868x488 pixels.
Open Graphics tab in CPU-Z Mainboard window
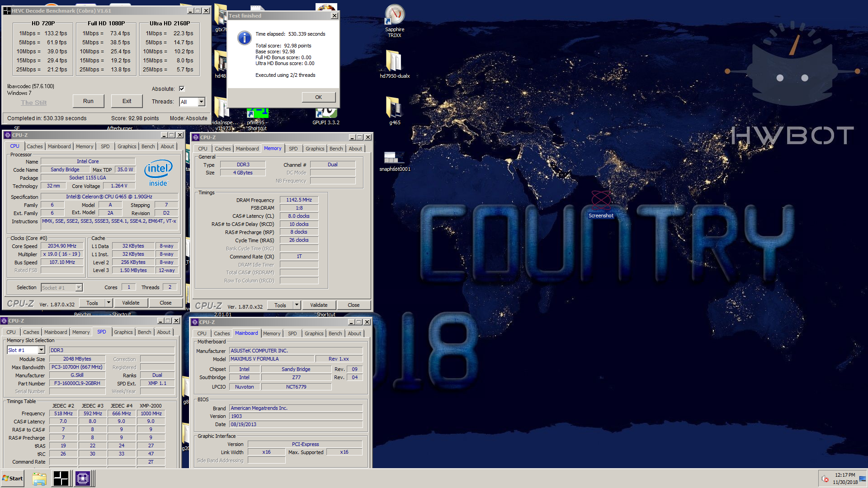[314, 333]
